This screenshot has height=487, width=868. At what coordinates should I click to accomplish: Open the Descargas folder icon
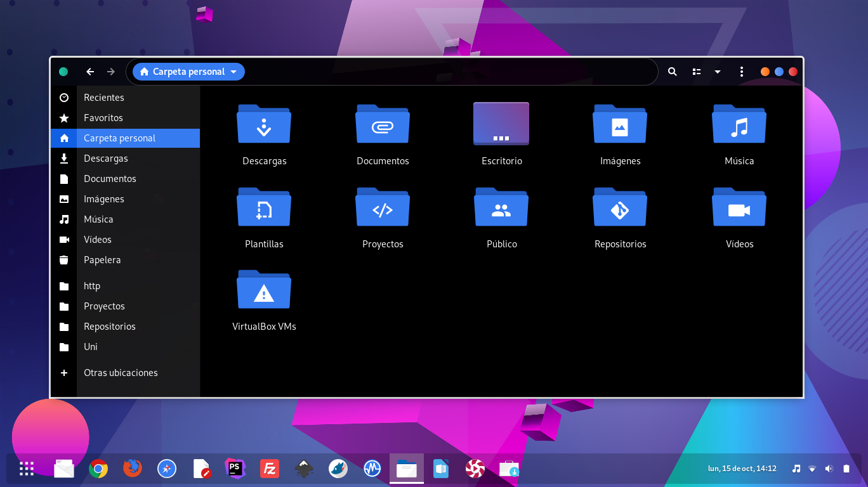pyautogui.click(x=264, y=124)
